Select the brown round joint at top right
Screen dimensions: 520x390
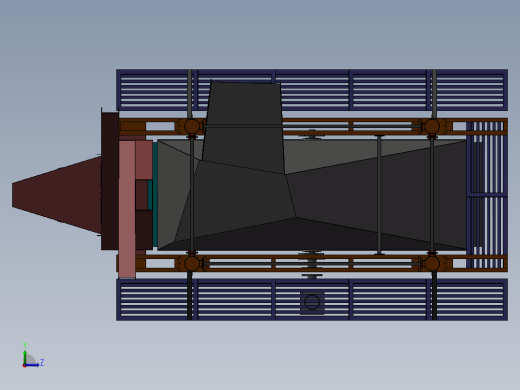(x=432, y=127)
